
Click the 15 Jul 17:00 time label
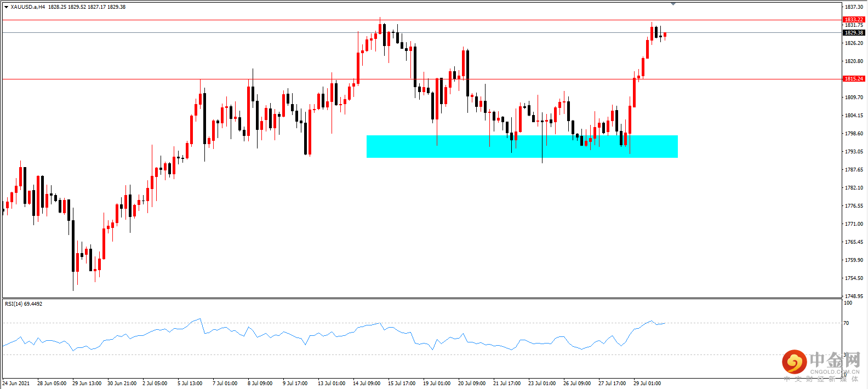[402, 384]
